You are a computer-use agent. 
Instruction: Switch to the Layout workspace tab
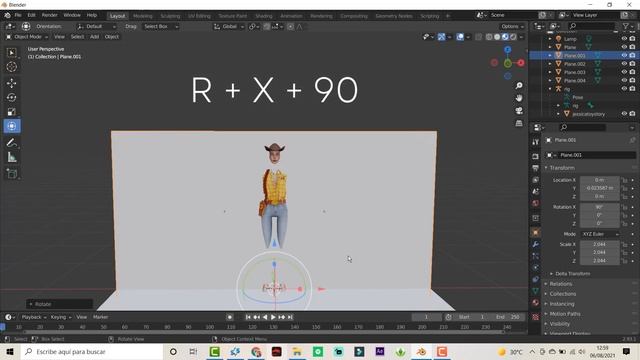(x=118, y=16)
